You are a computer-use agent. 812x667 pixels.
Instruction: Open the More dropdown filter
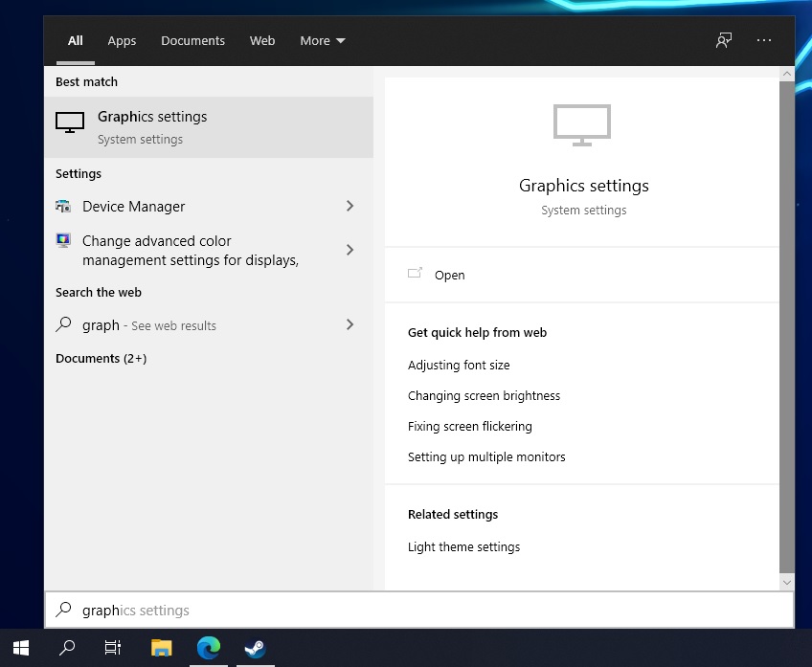(323, 40)
